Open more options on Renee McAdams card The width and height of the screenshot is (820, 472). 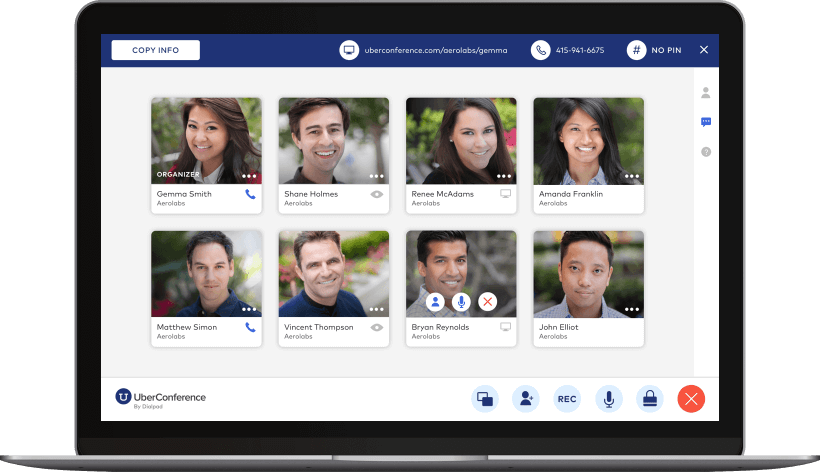point(504,176)
